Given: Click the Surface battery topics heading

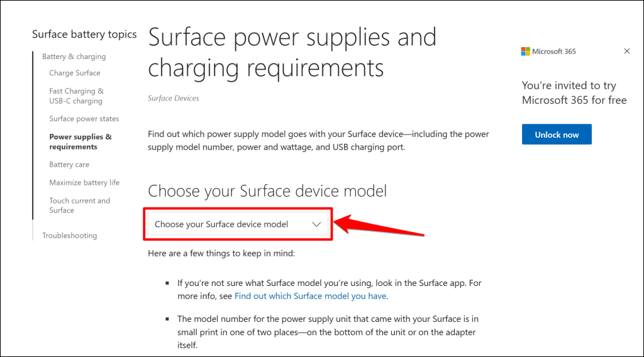Looking at the screenshot, I should [x=84, y=35].
